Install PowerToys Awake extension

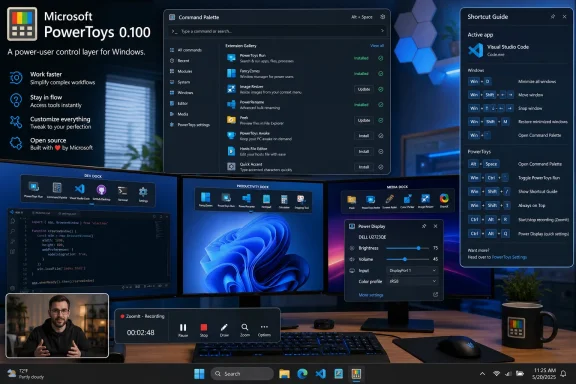pyautogui.click(x=364, y=136)
